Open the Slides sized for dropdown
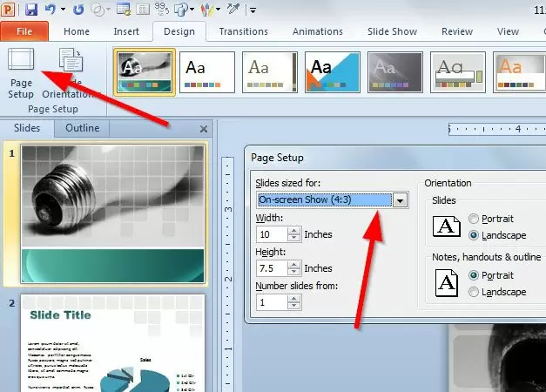This screenshot has height=392, width=546. (x=400, y=199)
